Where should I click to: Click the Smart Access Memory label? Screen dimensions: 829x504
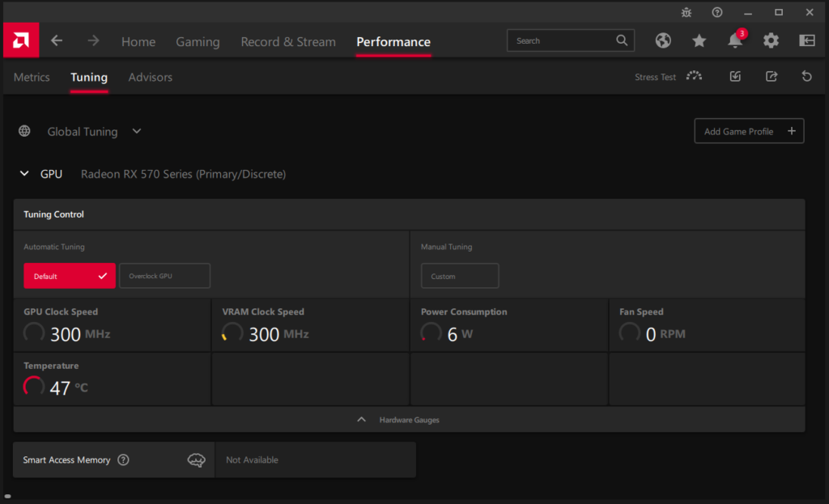click(66, 460)
